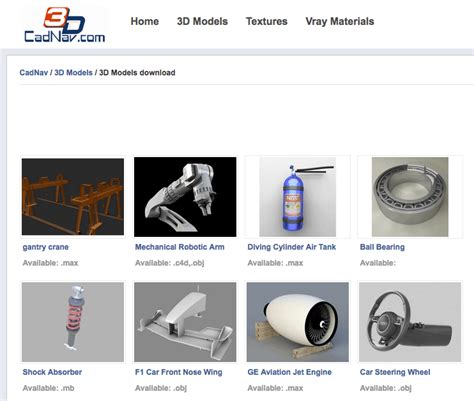Select the blue diving cylinder image
This screenshot has width=474, height=401.
coord(298,197)
